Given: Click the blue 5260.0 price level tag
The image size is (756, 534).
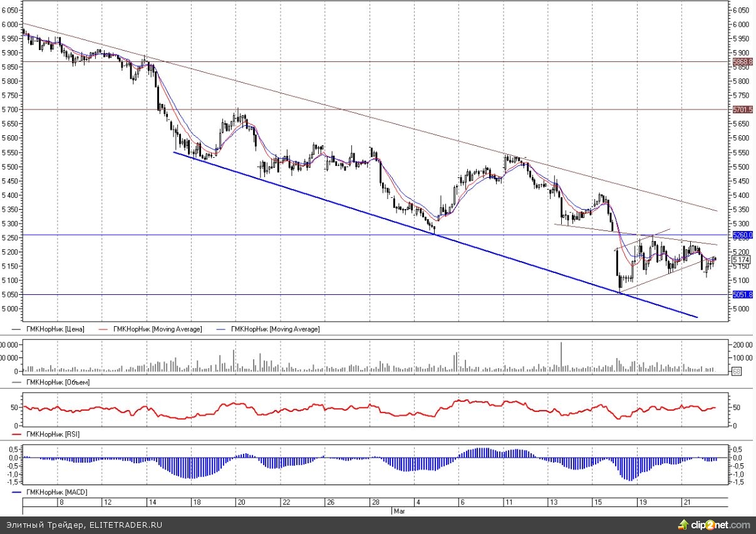Looking at the screenshot, I should pos(742,235).
